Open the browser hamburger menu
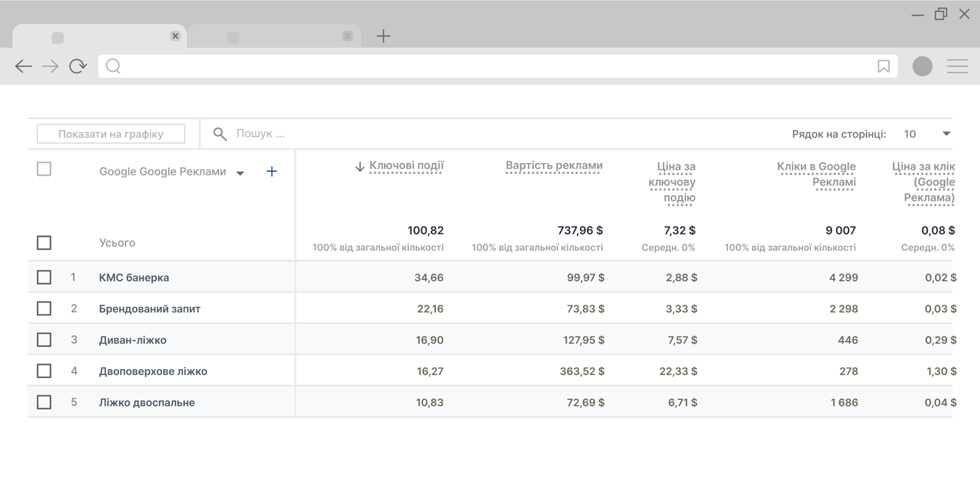The width and height of the screenshot is (980, 490). click(x=957, y=66)
